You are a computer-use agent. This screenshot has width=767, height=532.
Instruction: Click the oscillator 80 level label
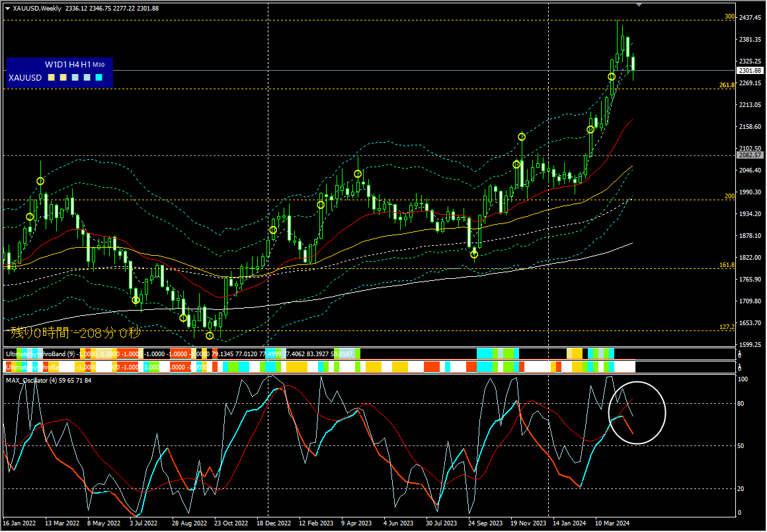[741, 404]
